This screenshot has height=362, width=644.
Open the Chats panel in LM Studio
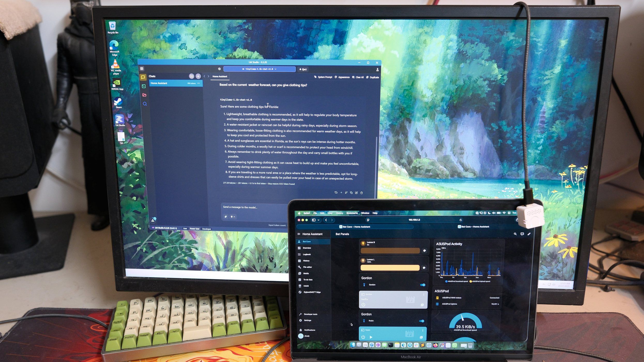[x=143, y=77]
